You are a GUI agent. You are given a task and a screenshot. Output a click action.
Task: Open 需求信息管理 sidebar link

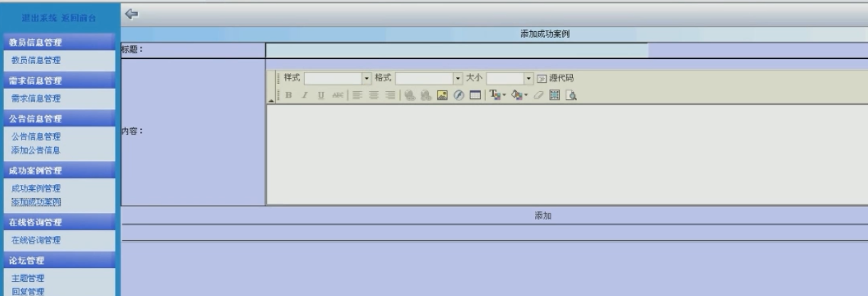pos(36,98)
